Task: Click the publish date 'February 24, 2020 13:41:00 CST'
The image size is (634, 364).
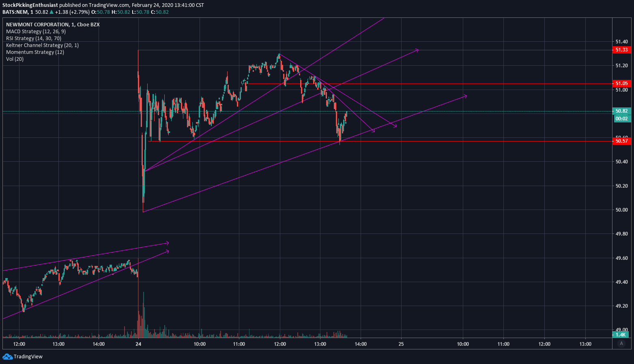Action: [168, 5]
